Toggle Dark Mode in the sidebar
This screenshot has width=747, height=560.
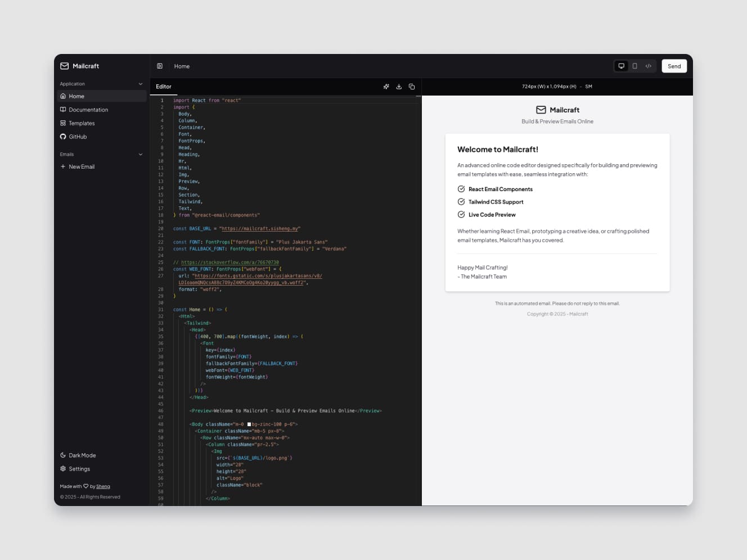(82, 455)
